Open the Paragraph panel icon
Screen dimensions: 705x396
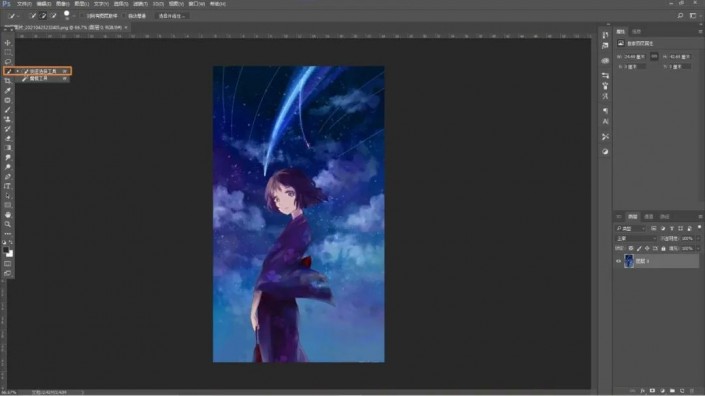coord(605,111)
